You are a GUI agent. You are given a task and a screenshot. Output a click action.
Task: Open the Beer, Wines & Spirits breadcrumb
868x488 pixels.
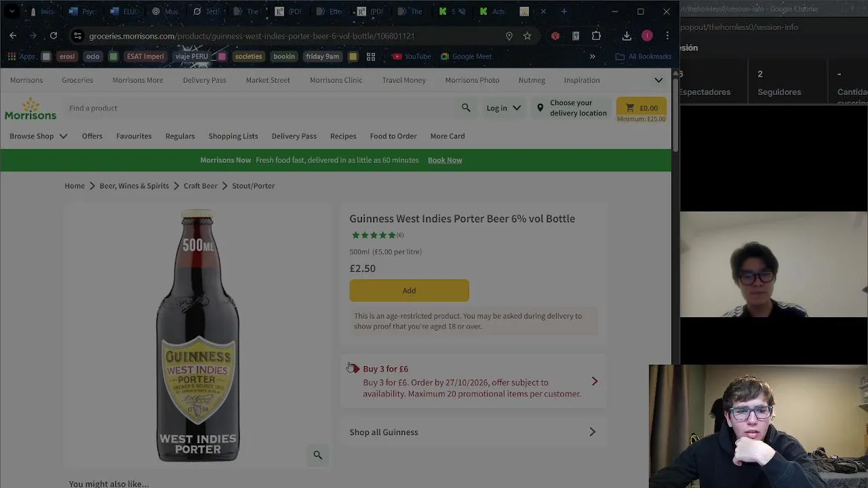(x=134, y=186)
